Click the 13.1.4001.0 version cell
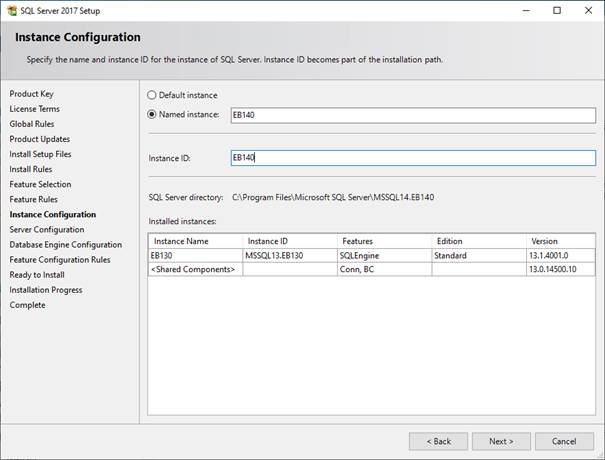 [x=561, y=255]
